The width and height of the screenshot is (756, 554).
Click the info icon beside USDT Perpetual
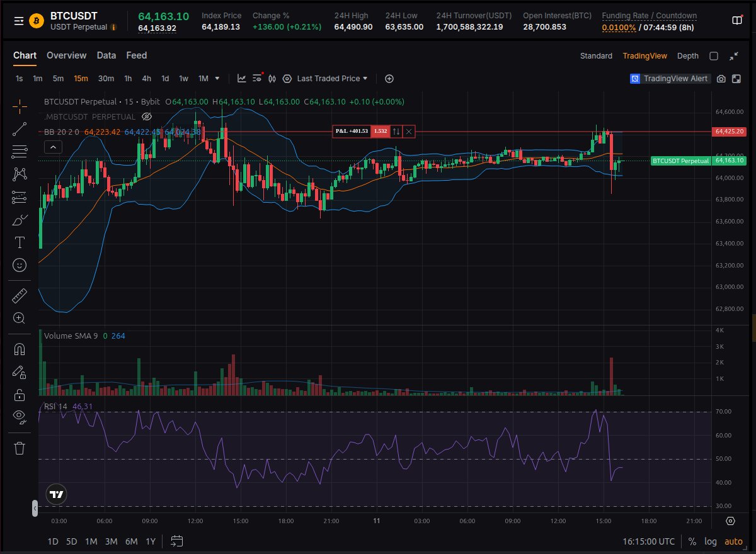113,28
